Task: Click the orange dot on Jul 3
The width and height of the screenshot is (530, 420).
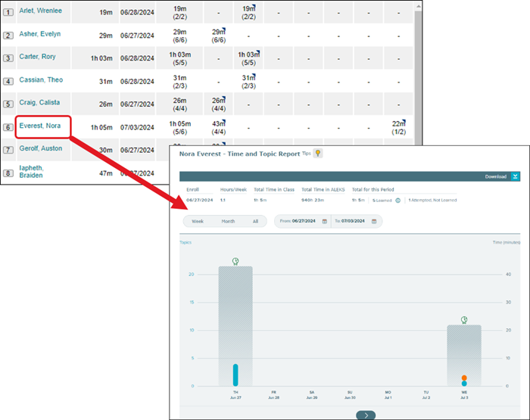Action: click(464, 378)
